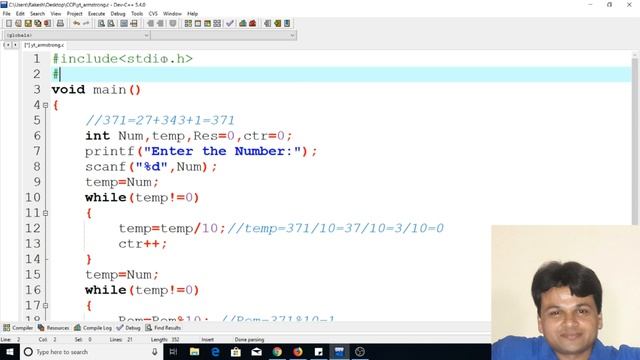This screenshot has width=640, height=360.
Task: Open the Project menu
Action: tap(74, 13)
